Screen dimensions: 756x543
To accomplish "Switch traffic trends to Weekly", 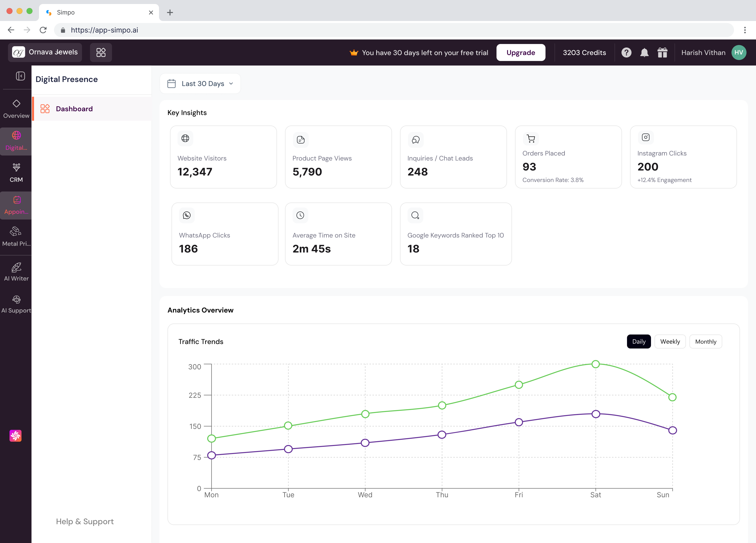I will click(669, 341).
